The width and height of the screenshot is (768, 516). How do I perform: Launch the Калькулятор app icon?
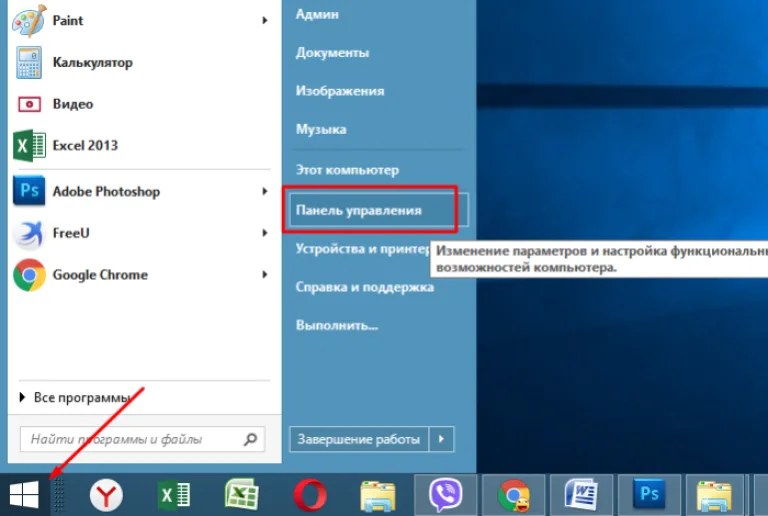click(29, 63)
